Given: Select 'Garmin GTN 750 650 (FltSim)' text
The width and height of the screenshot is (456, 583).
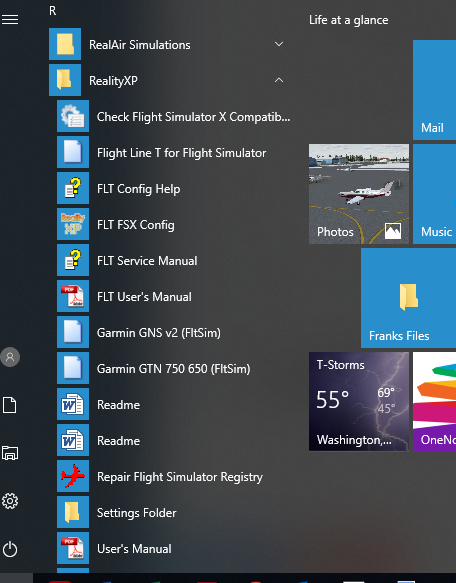Looking at the screenshot, I should (x=174, y=369).
